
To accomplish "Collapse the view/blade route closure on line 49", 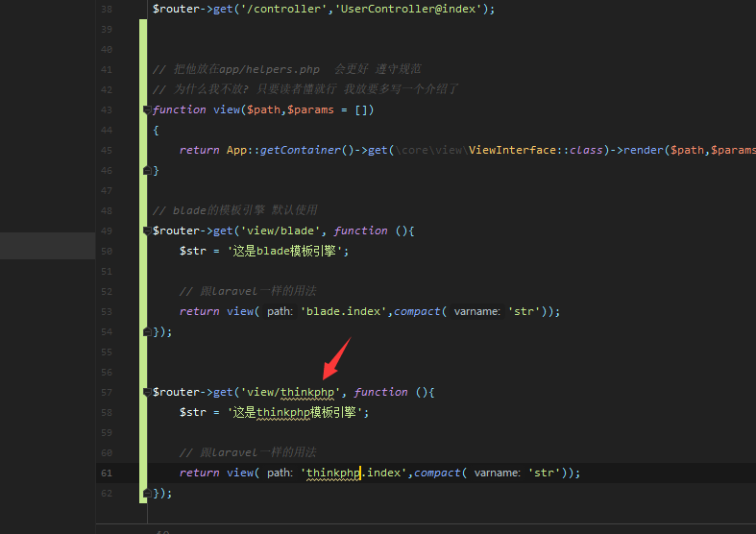I will (147, 231).
